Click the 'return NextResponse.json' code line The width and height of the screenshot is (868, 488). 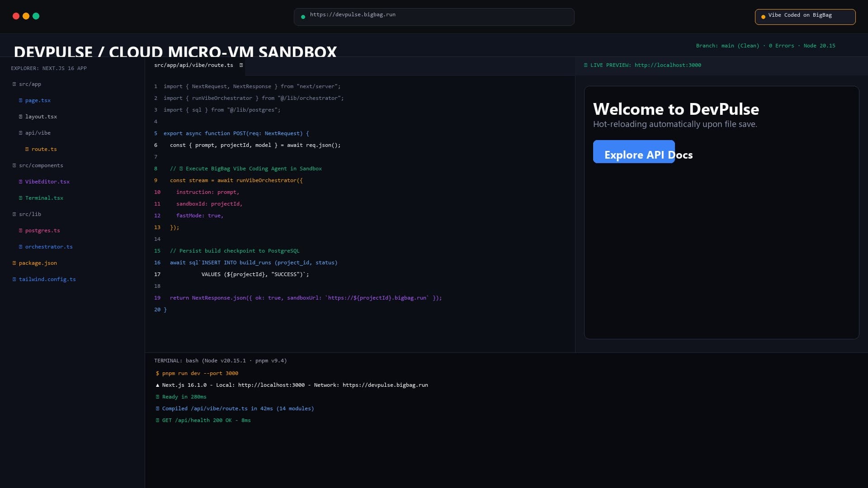tap(306, 298)
